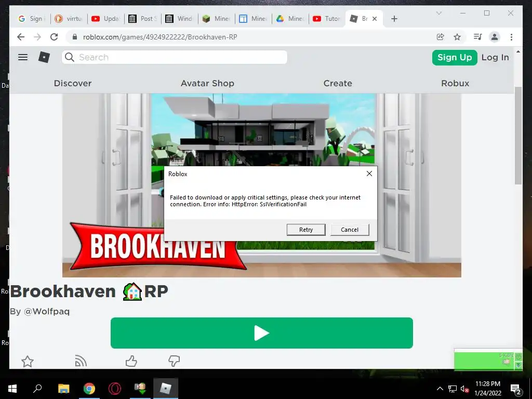
Task: Click the browser forward arrow
Action: pos(37,37)
